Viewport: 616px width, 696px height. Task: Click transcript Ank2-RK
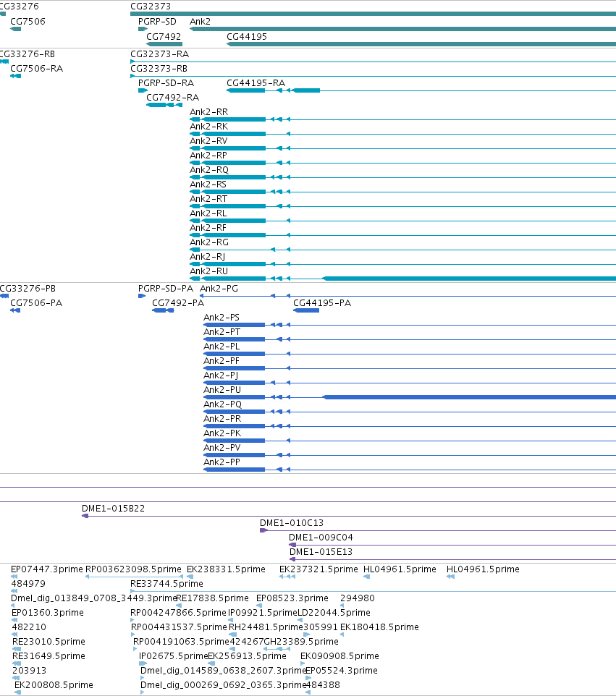click(208, 127)
